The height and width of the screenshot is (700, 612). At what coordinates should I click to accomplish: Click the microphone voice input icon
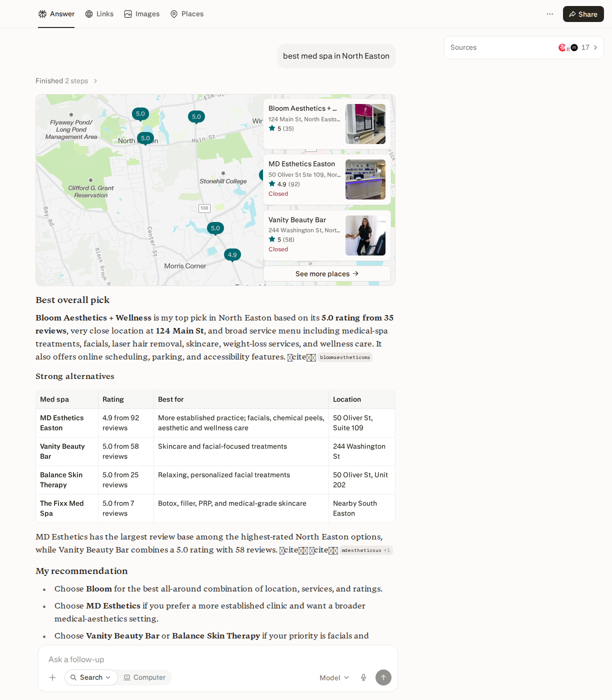pyautogui.click(x=363, y=677)
